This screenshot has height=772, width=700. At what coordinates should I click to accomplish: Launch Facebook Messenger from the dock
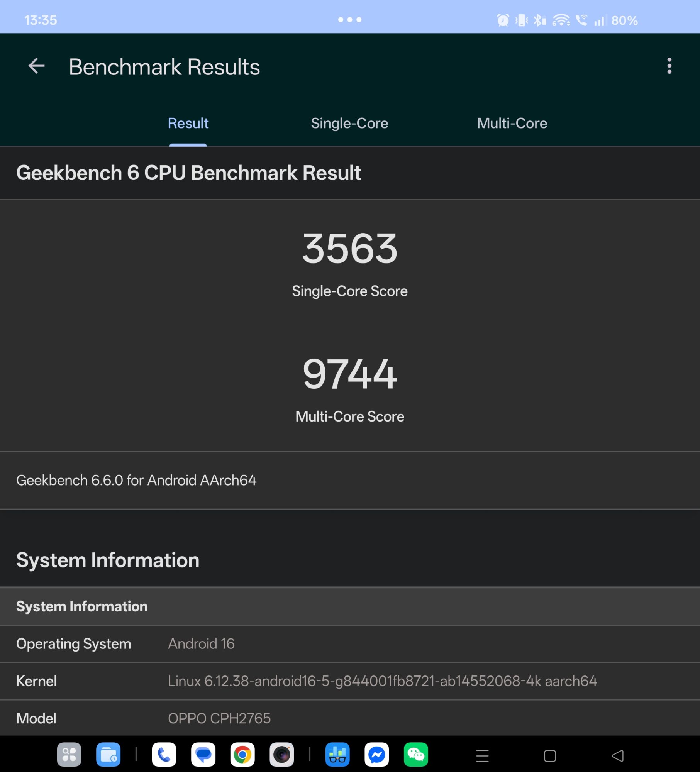(376, 754)
